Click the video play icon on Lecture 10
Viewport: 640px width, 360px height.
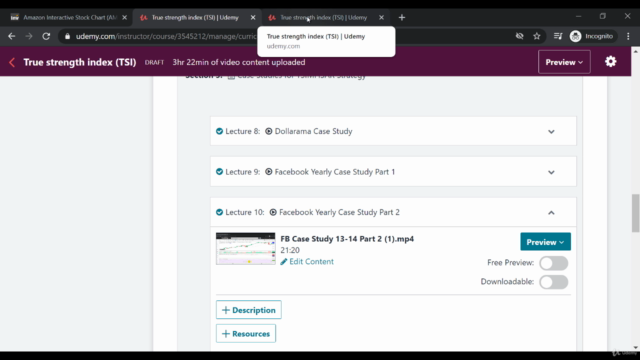[x=273, y=212]
